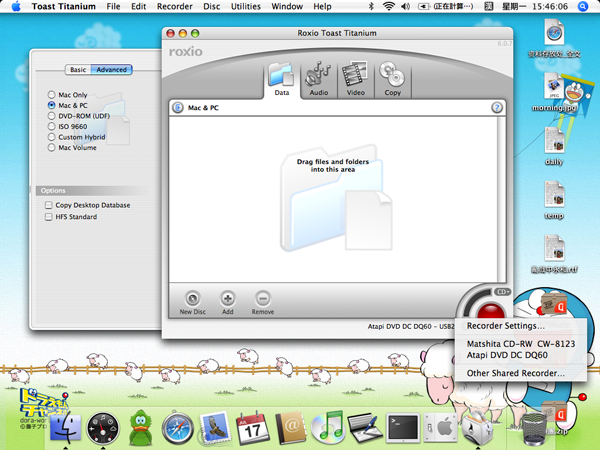Open the Help menu
Viewport: 600px width, 450px height.
322,7
